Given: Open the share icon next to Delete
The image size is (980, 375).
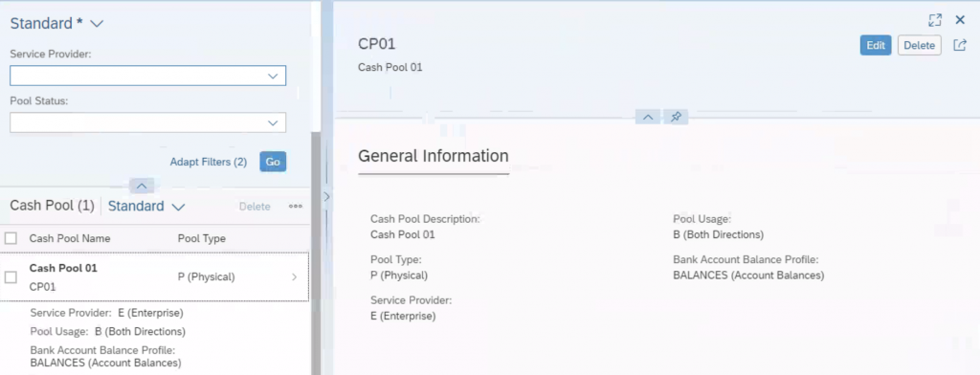Looking at the screenshot, I should point(959,45).
